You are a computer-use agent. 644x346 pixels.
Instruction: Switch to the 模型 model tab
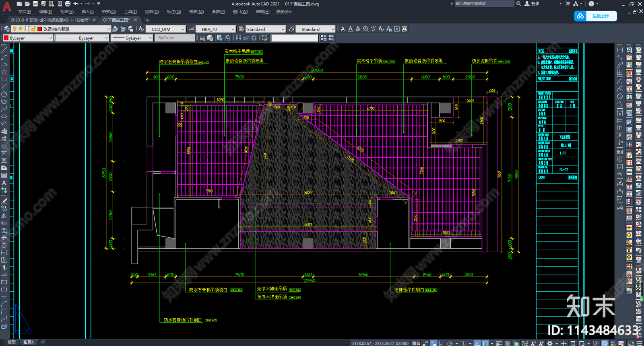(12, 342)
